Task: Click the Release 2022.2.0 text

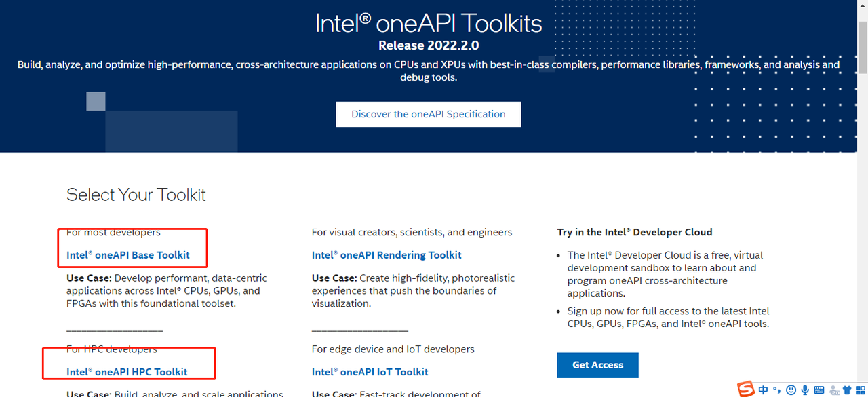Action: pos(428,46)
